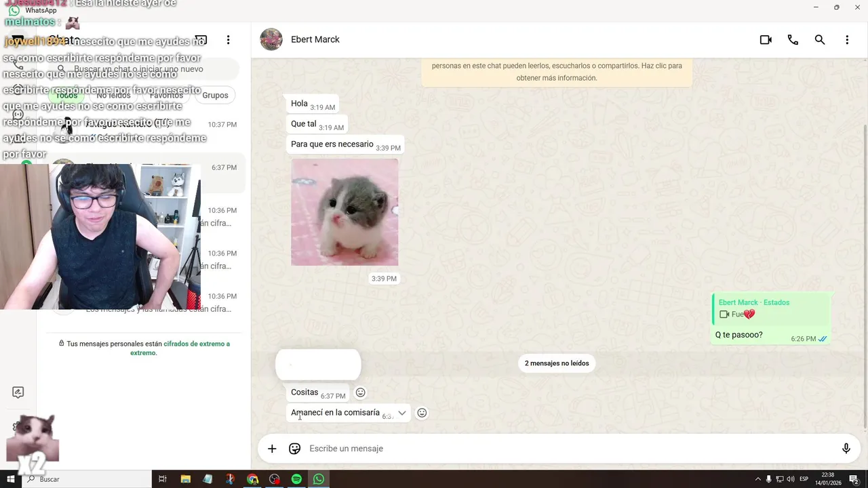
Task: Open Ebert Marck's profile picture
Action: (271, 39)
